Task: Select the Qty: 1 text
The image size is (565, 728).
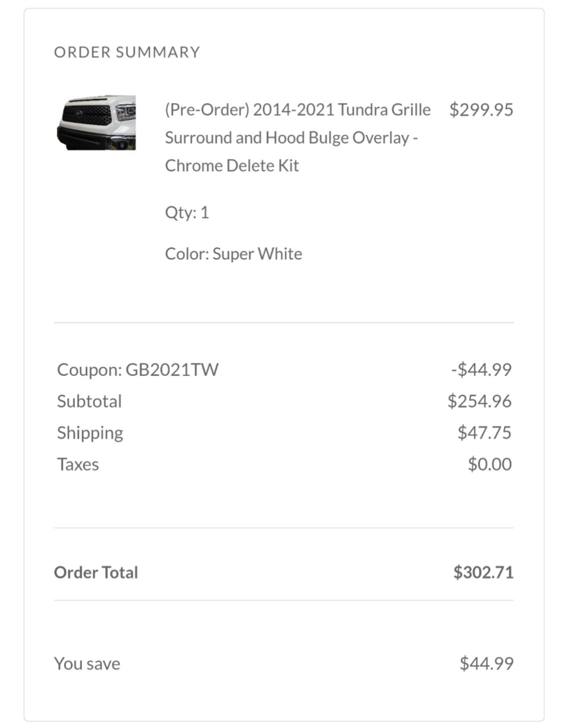Action: [x=187, y=213]
